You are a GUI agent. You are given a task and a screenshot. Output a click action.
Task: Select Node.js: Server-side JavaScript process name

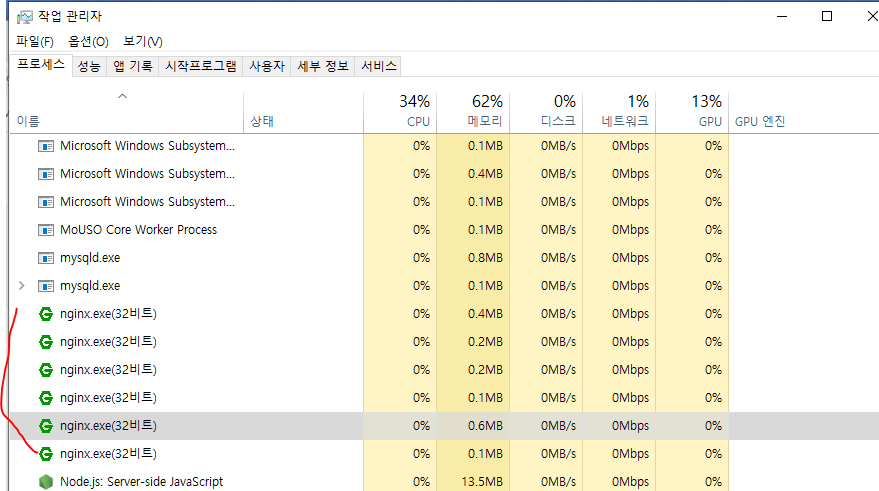pyautogui.click(x=141, y=481)
